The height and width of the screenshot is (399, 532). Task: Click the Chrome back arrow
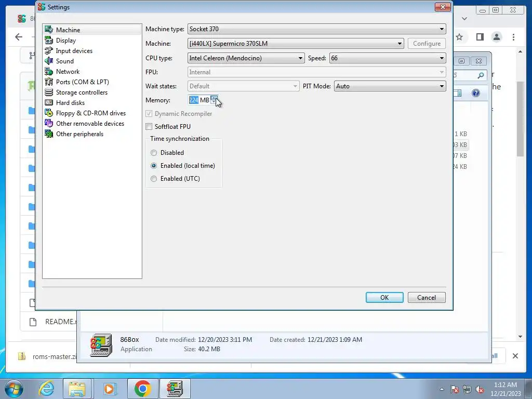pos(19,37)
